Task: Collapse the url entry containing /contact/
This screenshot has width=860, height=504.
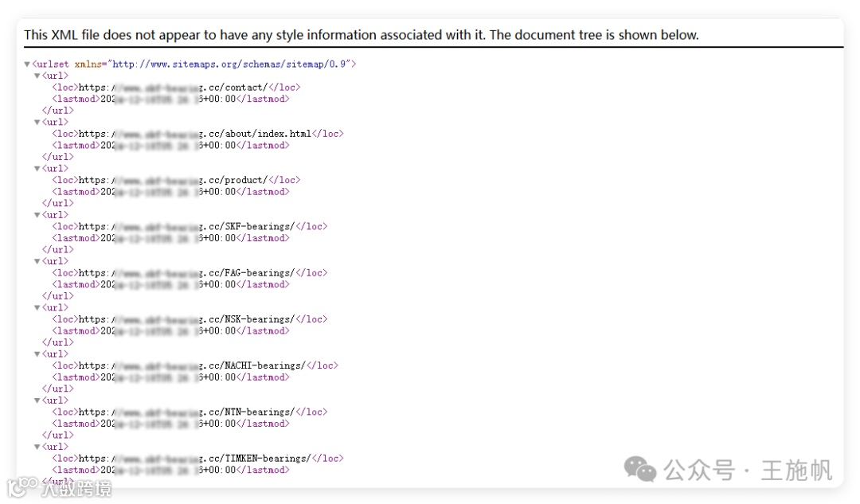Action: click(37, 76)
